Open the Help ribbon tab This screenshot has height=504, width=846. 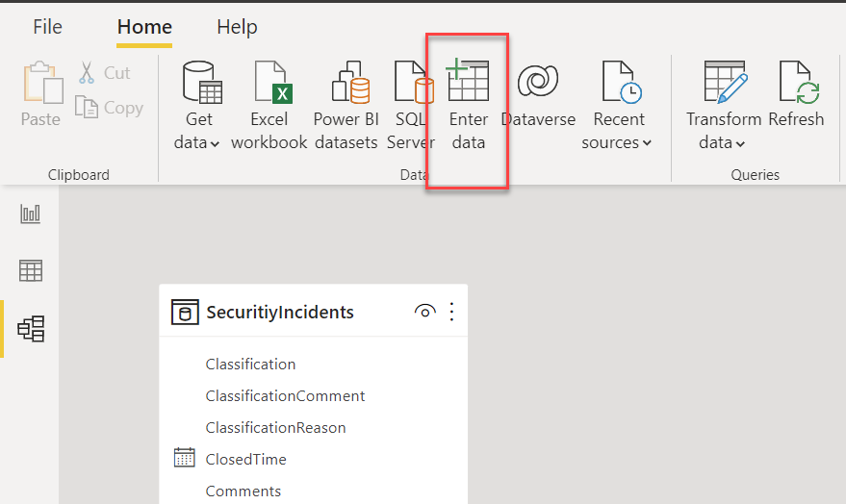pyautogui.click(x=237, y=27)
